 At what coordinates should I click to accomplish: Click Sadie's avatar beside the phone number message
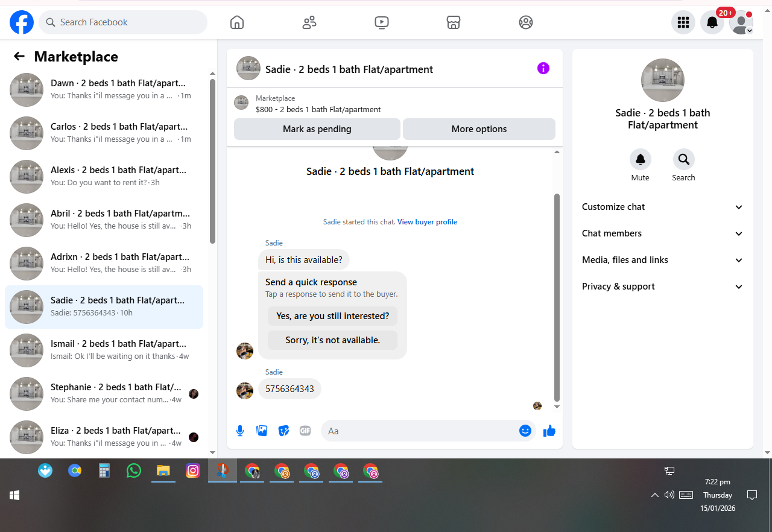pos(245,390)
